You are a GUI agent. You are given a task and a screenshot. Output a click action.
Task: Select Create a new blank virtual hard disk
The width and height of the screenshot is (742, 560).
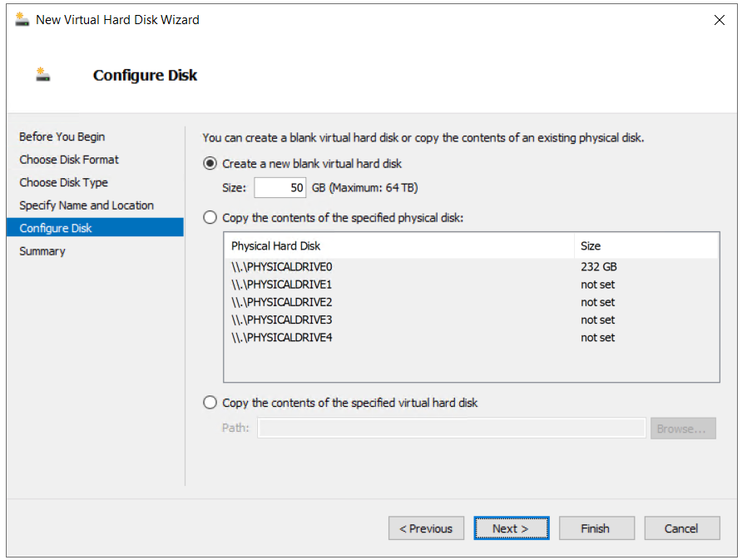(x=210, y=164)
